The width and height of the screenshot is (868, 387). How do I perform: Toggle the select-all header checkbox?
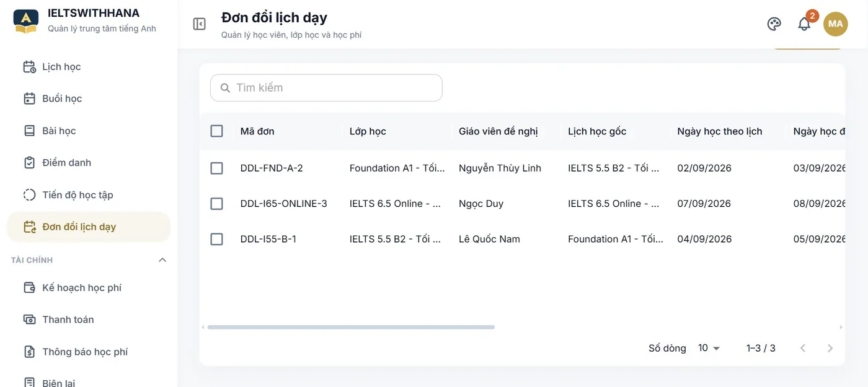tap(216, 131)
